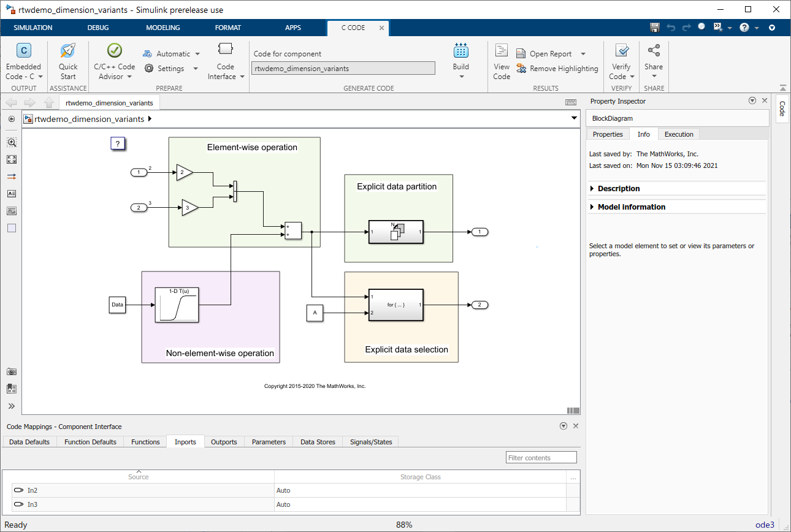The height and width of the screenshot is (532, 791).
Task: Open the C/C++ Code Advisor
Action: coord(114,51)
